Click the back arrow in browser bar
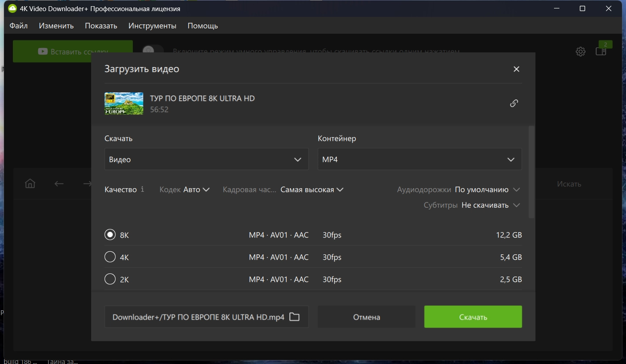The width and height of the screenshot is (626, 364). (x=59, y=183)
